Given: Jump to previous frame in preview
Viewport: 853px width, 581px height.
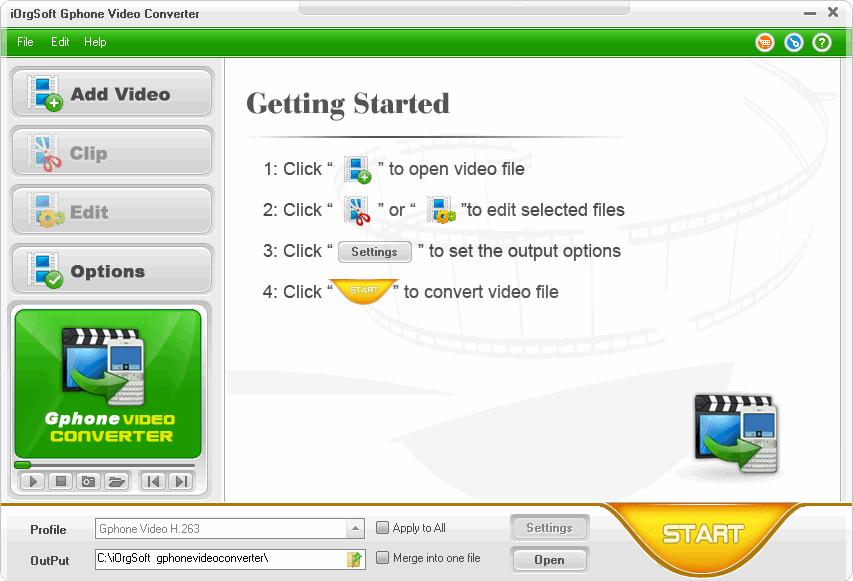Looking at the screenshot, I should [x=153, y=481].
